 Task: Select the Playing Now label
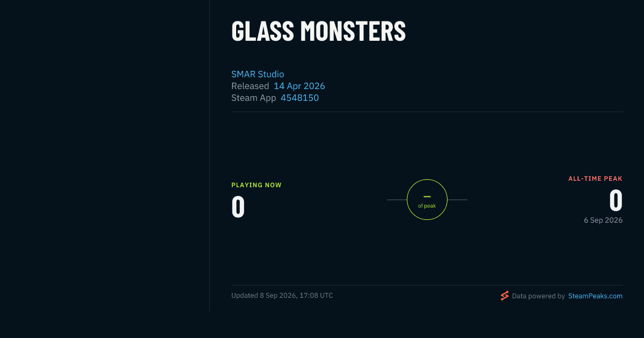pos(257,185)
